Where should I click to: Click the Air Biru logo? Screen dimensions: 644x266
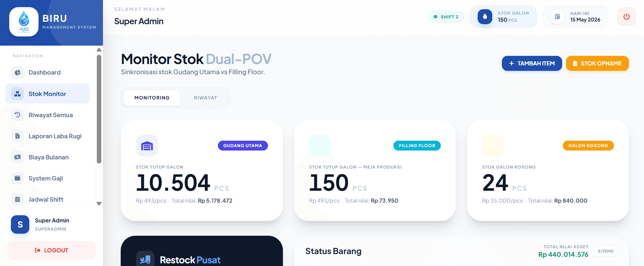[24, 22]
